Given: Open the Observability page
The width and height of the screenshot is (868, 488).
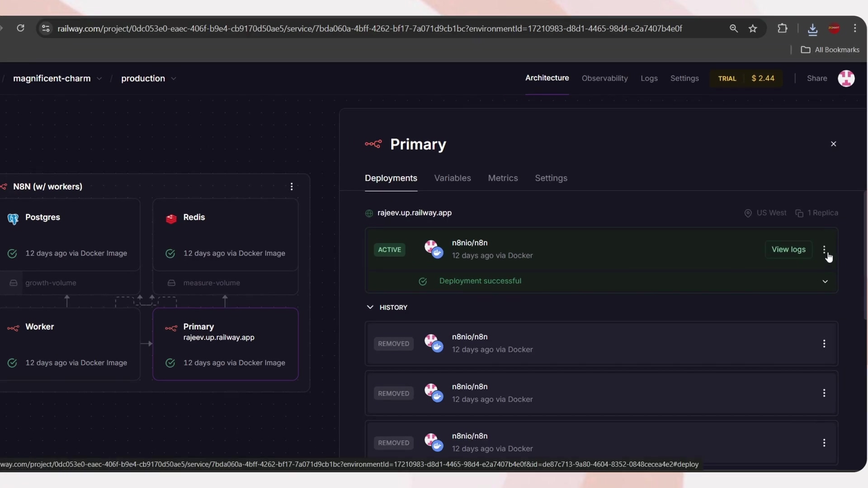Looking at the screenshot, I should point(604,78).
